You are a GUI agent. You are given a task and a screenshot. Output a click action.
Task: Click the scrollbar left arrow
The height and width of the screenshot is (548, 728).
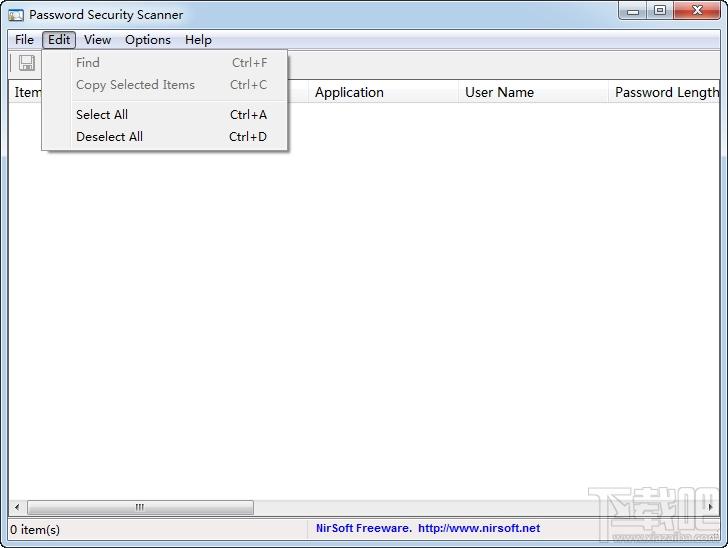17,507
